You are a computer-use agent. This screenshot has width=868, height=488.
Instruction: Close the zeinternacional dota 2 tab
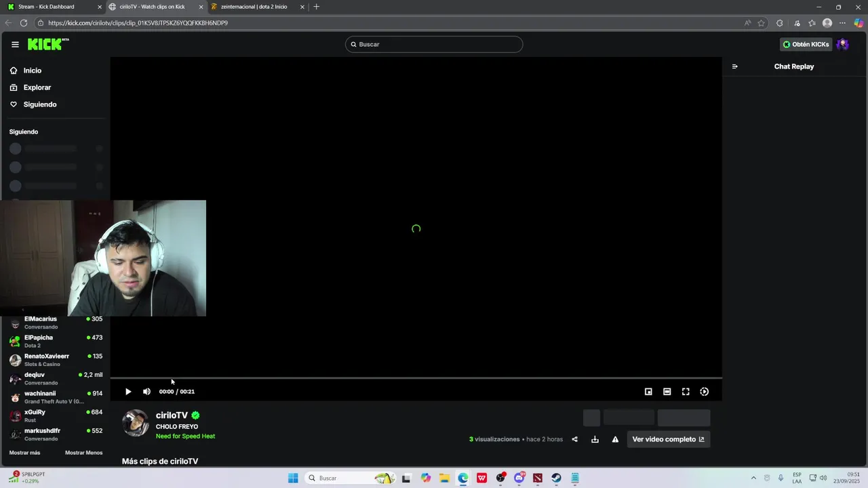pos(302,7)
